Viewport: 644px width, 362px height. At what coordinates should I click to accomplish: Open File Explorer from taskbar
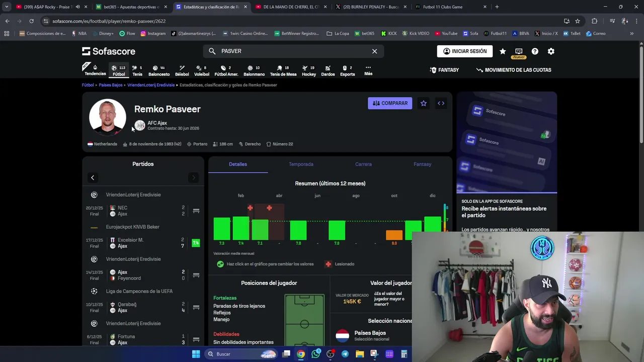[x=360, y=354]
